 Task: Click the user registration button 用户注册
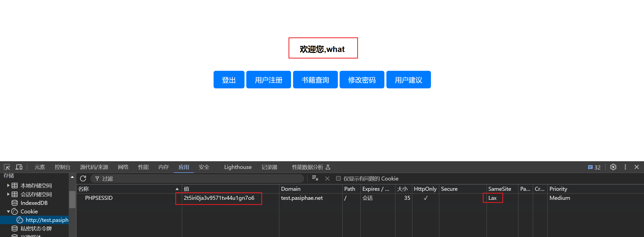269,80
